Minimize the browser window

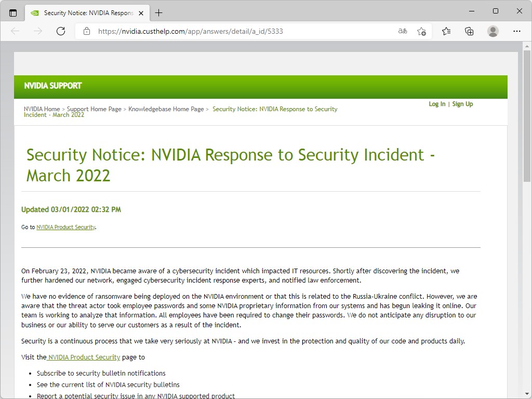tap(472, 11)
